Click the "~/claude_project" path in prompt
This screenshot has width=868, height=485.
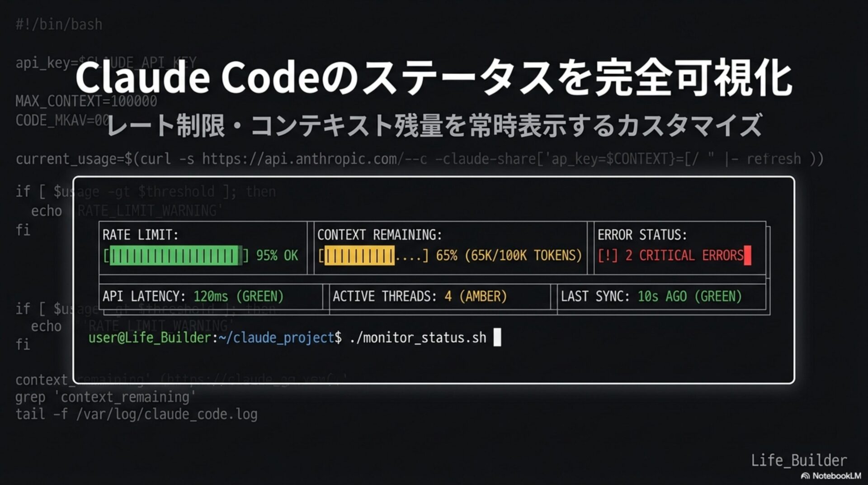276,338
